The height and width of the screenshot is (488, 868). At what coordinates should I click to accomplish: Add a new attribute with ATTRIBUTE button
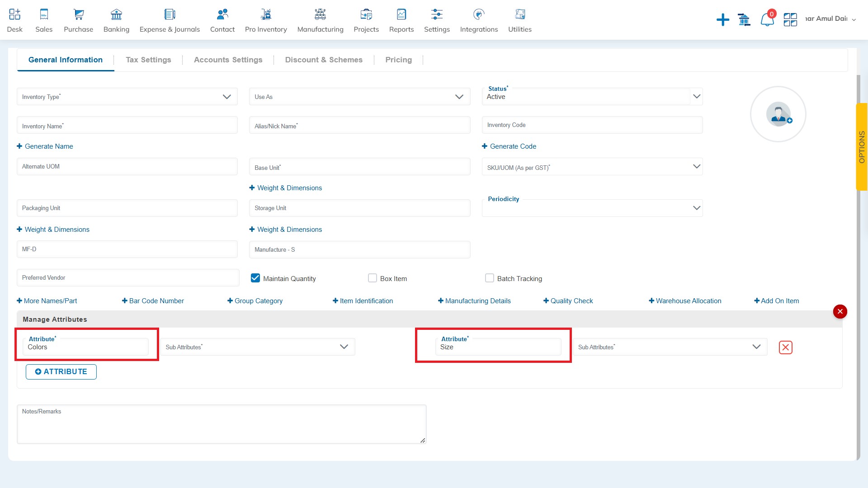coord(61,372)
